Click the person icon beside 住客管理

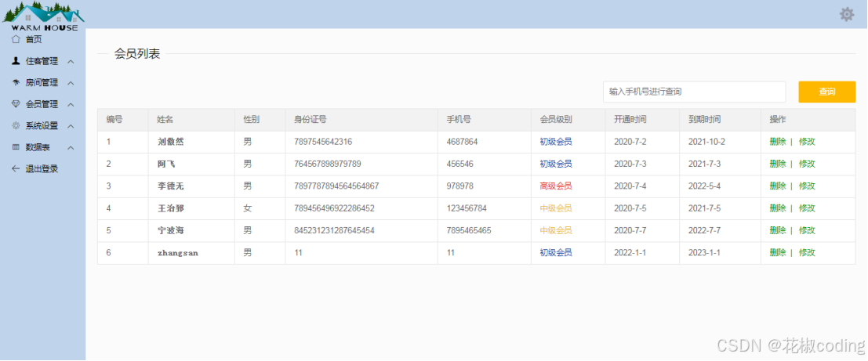16,61
